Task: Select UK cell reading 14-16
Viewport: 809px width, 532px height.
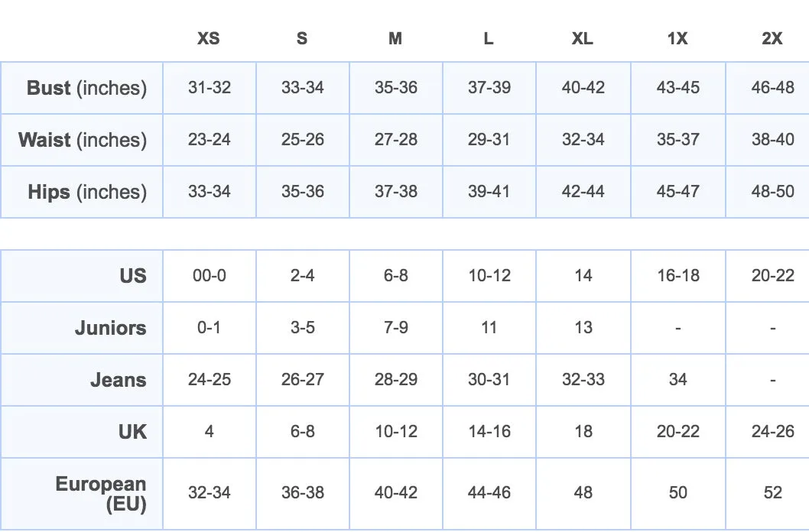Action: [x=489, y=431]
